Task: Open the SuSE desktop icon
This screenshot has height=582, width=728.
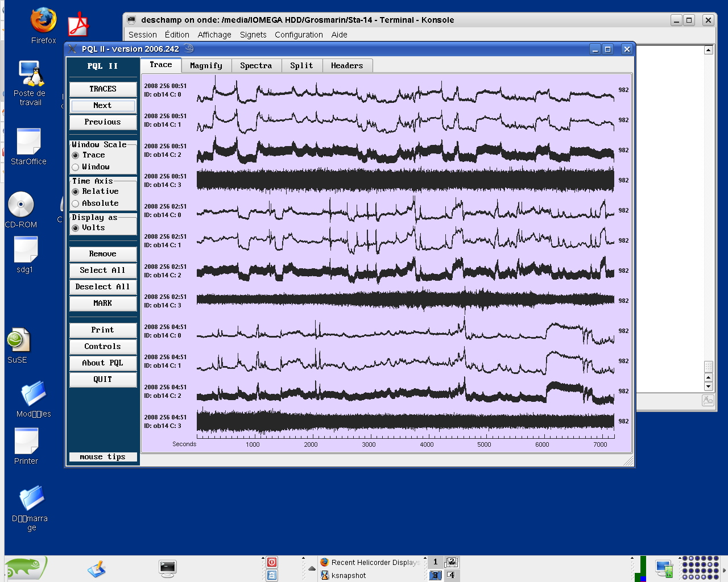Action: point(18,340)
